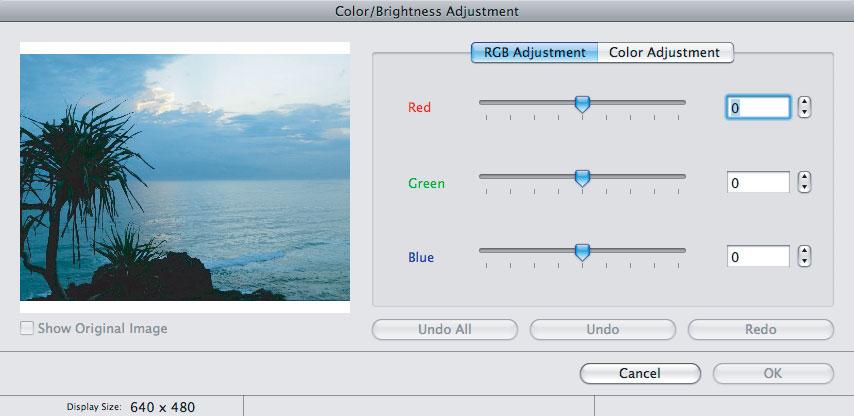Click the Redo button
Screen dimensions: 854x416
click(x=760, y=329)
